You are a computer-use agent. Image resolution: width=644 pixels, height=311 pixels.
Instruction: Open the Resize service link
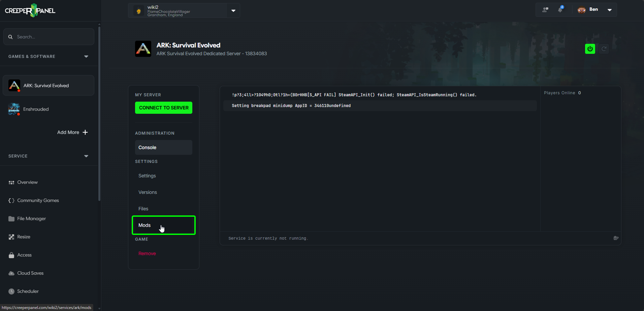tap(24, 237)
